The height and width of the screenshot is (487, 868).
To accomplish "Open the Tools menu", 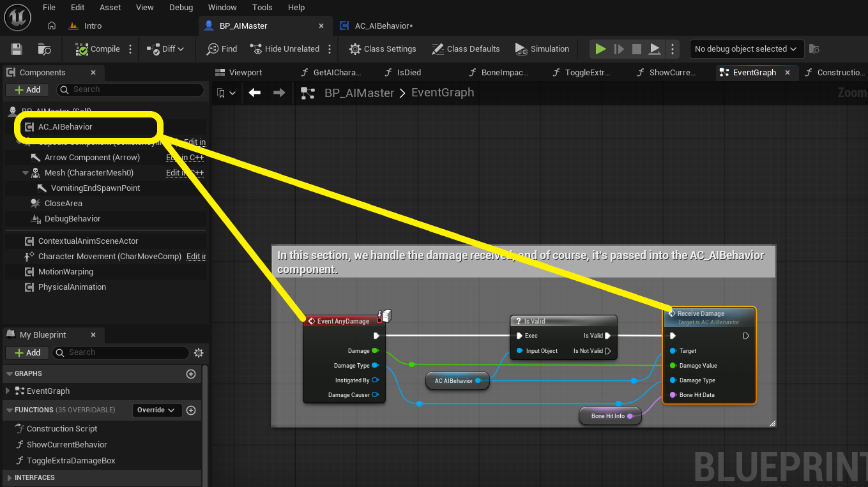I will tap(263, 8).
